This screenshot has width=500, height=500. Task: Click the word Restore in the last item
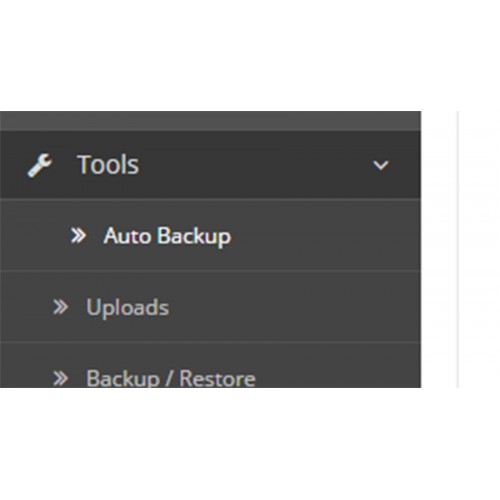coord(217,379)
